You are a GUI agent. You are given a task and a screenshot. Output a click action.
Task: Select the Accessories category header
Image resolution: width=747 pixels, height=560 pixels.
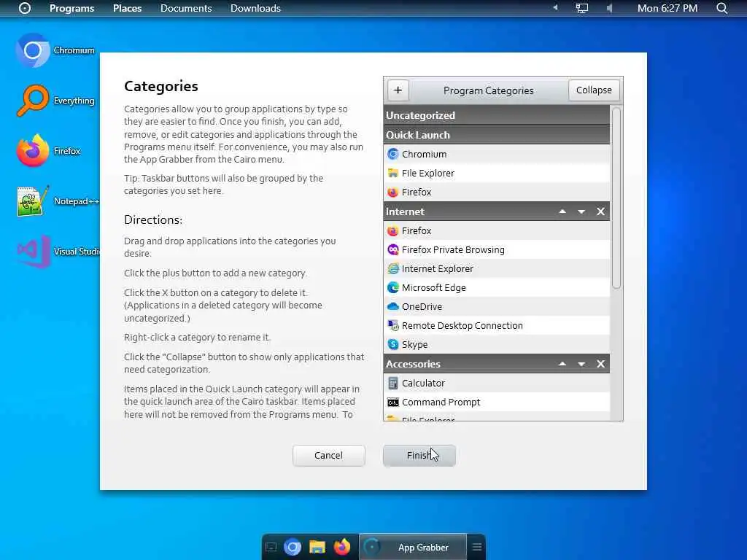(496, 364)
